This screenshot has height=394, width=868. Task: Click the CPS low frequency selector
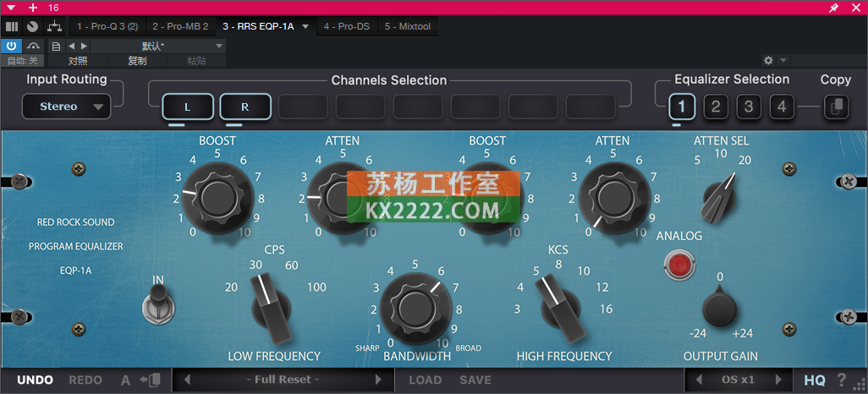[271, 309]
